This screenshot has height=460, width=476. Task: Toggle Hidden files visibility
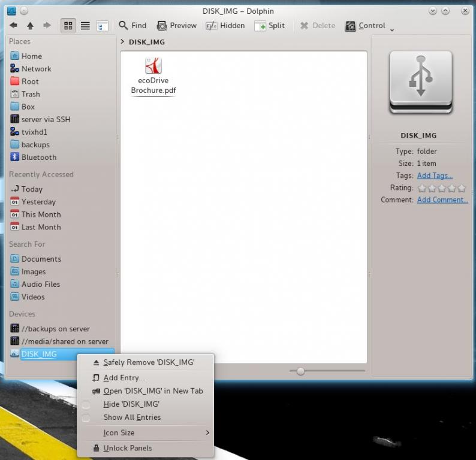pyautogui.click(x=225, y=26)
